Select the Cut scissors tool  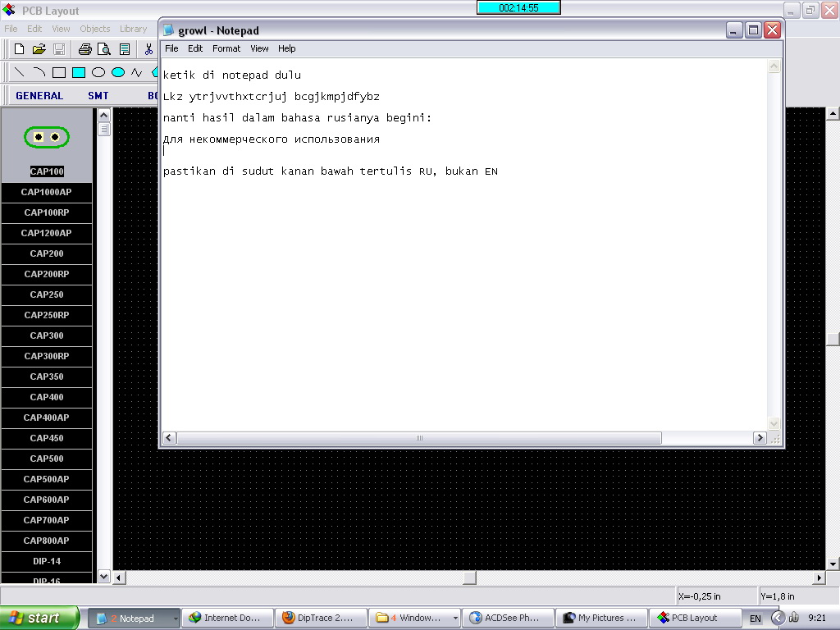(x=149, y=49)
